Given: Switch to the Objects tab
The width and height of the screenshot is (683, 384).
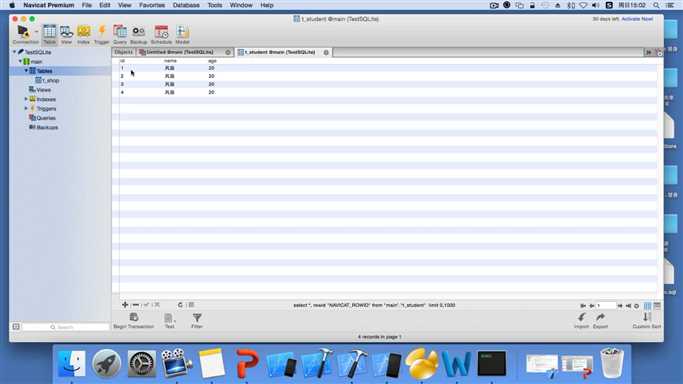Looking at the screenshot, I should [x=123, y=52].
